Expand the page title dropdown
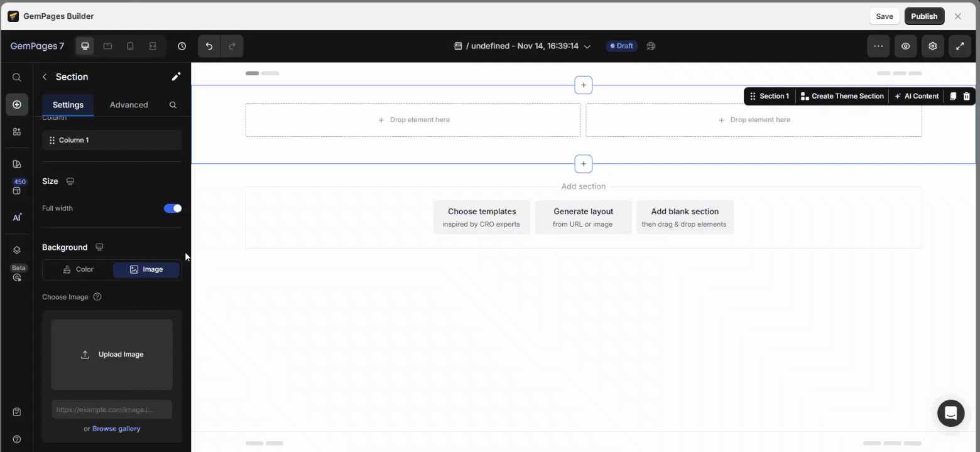 587,46
